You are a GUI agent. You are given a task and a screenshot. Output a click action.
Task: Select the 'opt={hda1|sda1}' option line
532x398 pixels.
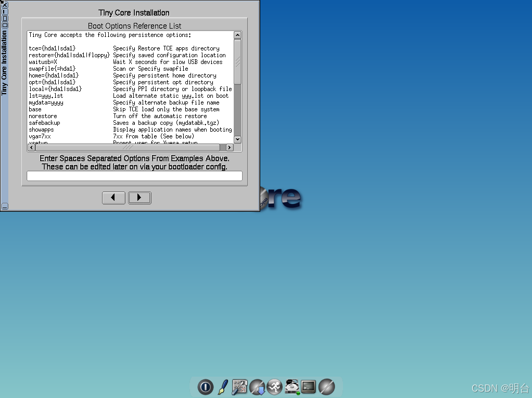[52, 82]
